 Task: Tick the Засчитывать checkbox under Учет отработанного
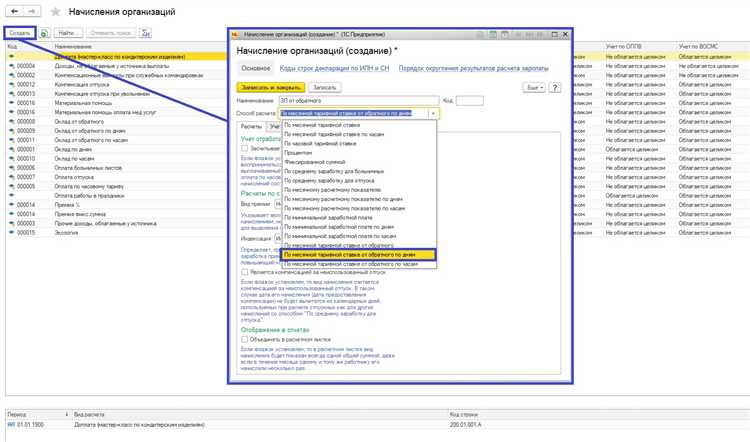coord(244,149)
